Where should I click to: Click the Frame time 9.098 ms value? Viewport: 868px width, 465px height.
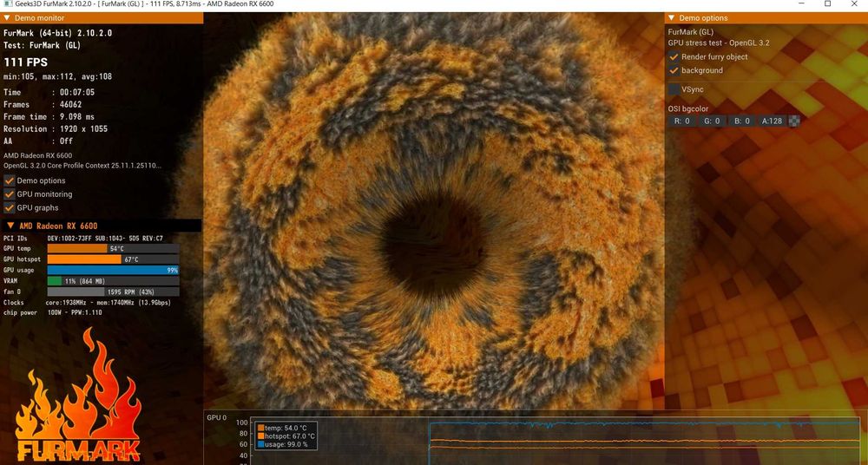(x=77, y=117)
